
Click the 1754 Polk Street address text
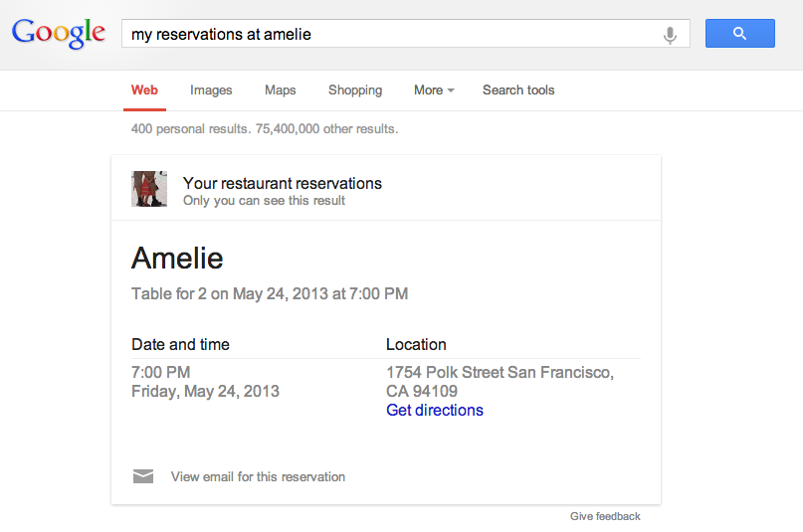500,373
